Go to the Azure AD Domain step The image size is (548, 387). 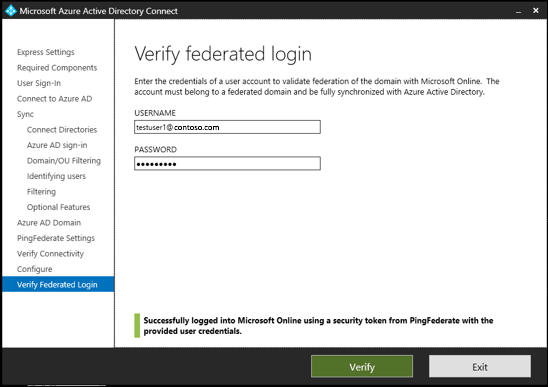tap(49, 223)
